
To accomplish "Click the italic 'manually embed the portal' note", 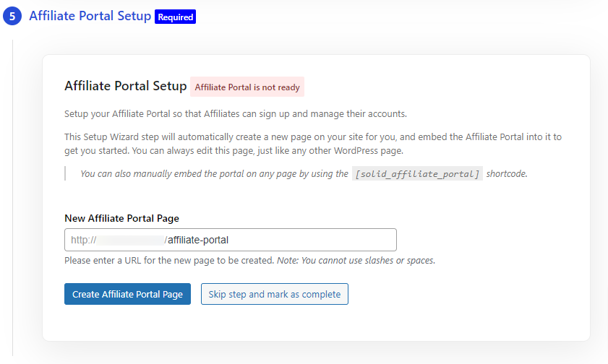I will (x=214, y=174).
